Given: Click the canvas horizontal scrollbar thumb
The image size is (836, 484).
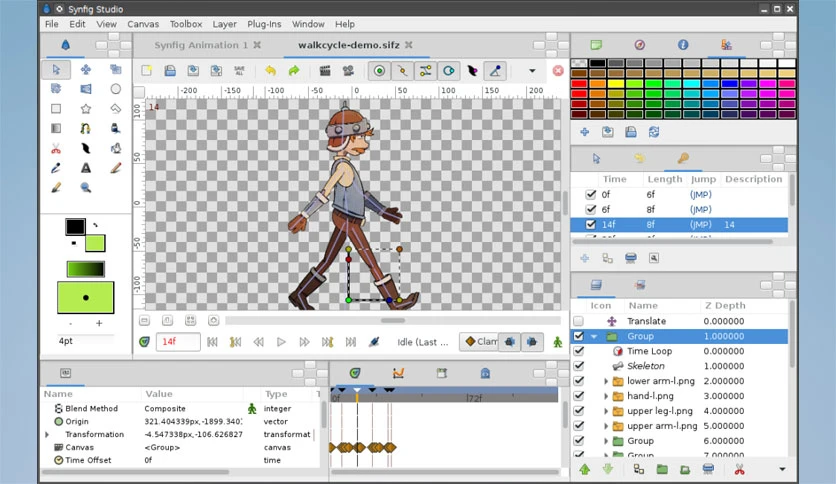Looking at the screenshot, I should click(393, 320).
